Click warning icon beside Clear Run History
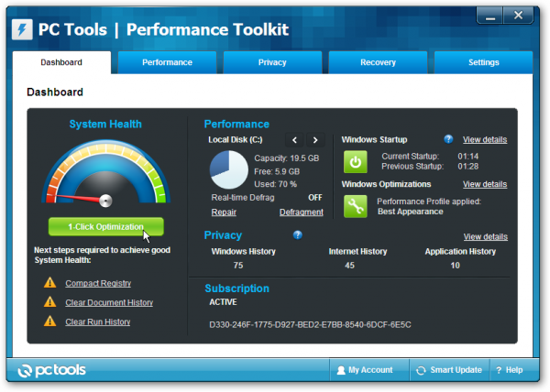The width and height of the screenshot is (550, 392). pos(50,321)
